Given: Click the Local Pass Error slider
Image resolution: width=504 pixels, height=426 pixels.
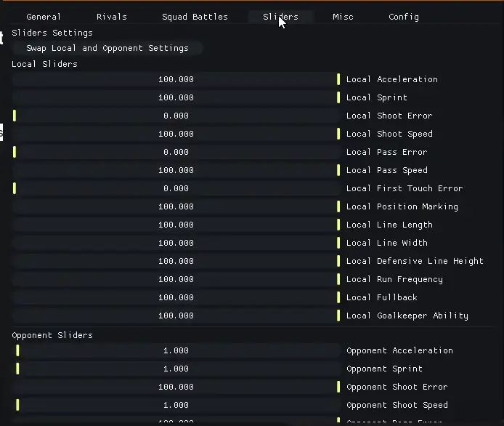Looking at the screenshot, I should click(176, 152).
